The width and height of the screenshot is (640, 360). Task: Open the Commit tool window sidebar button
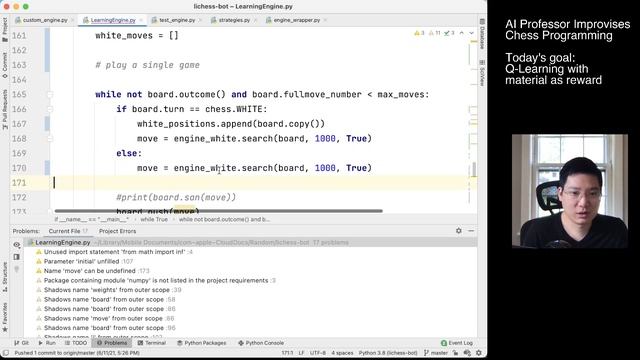pos(5,65)
